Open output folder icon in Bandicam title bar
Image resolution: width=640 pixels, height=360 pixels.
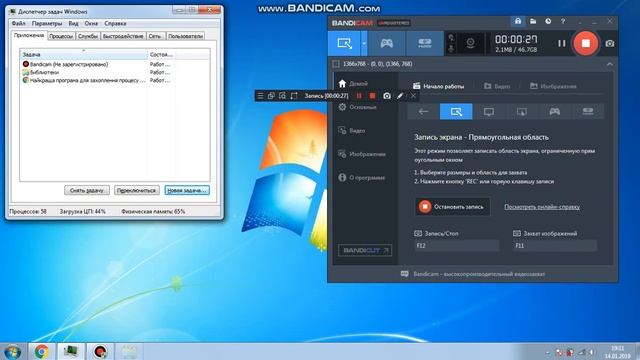pyautogui.click(x=533, y=21)
